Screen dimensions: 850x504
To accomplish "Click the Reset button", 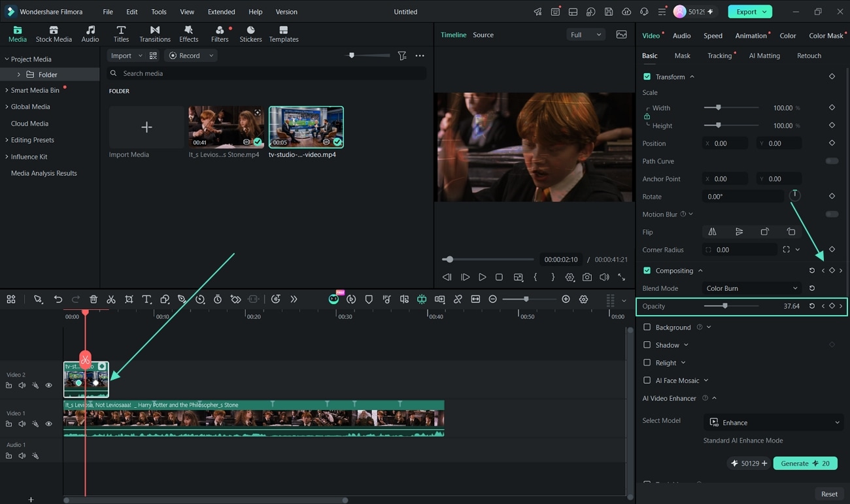I will point(829,494).
